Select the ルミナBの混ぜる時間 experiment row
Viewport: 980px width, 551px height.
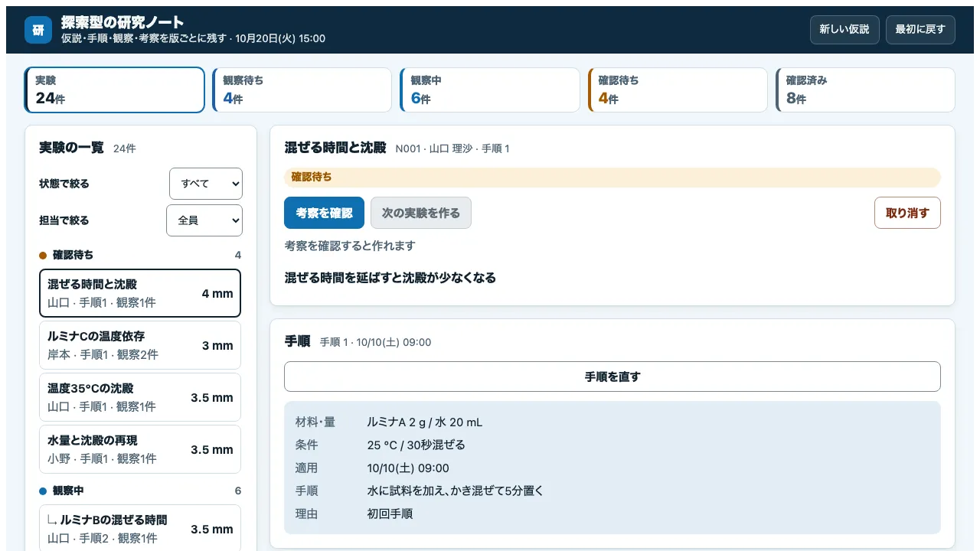tap(140, 528)
